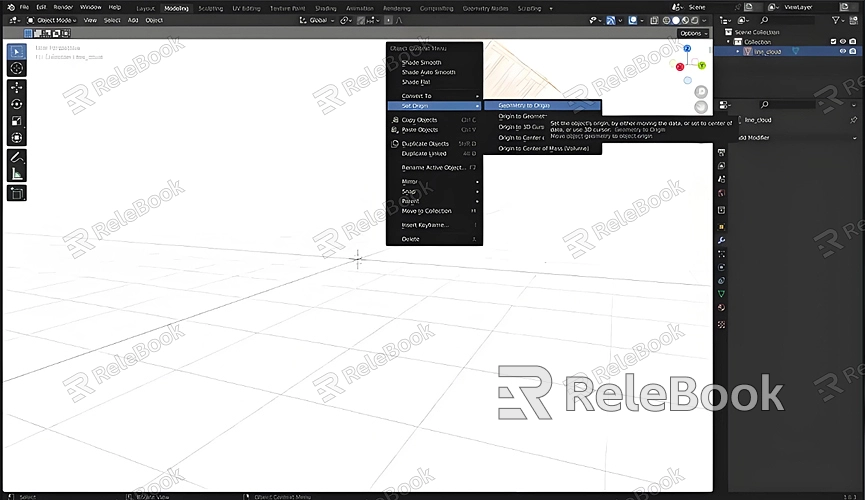
Task: Select the Measure tool
Action: 17,174
